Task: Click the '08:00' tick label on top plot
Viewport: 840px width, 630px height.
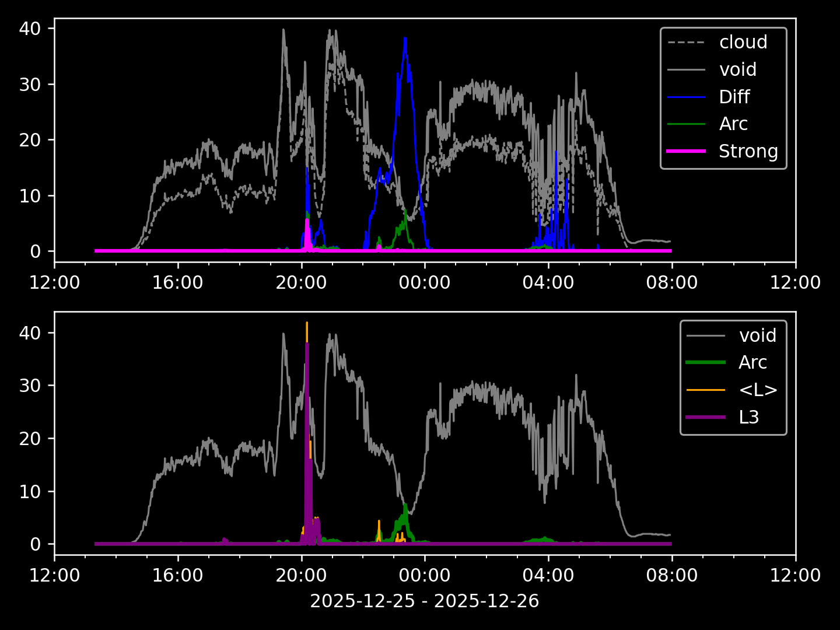Action: [671, 283]
